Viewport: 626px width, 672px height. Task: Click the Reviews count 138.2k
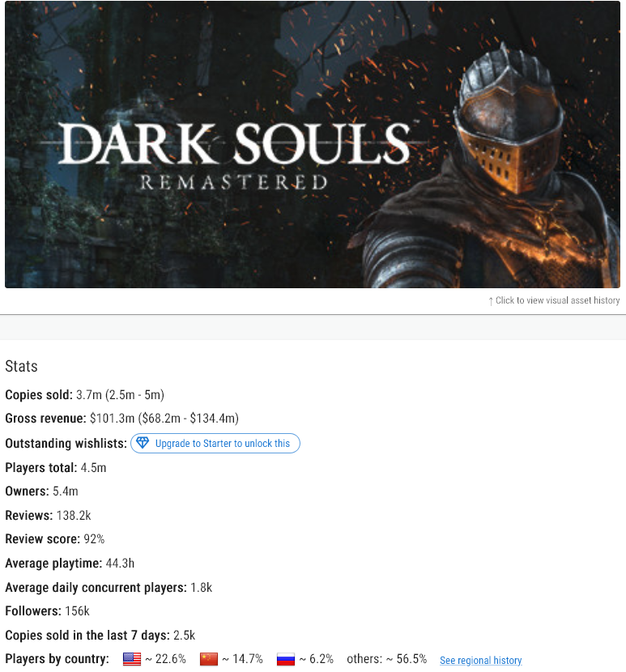pyautogui.click(x=74, y=516)
